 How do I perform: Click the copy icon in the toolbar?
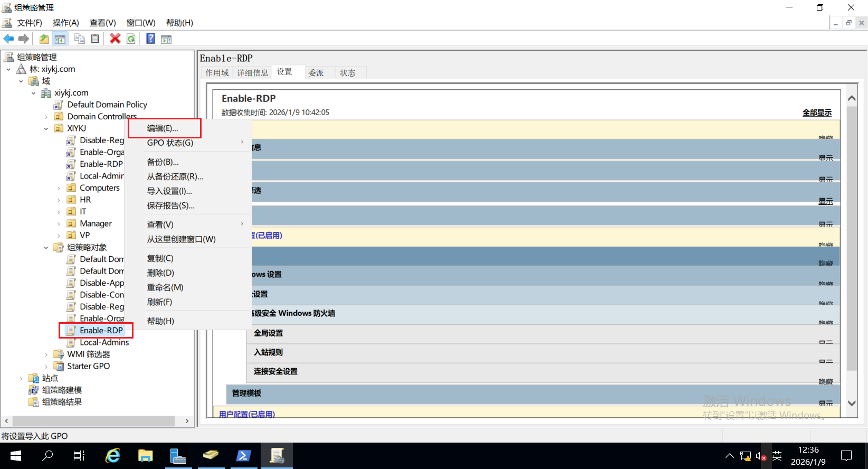pyautogui.click(x=80, y=39)
